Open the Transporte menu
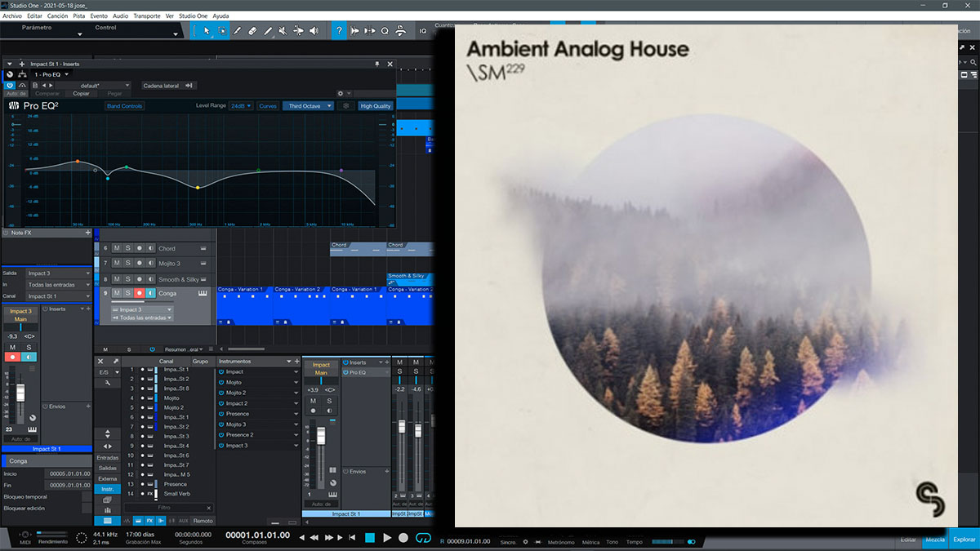This screenshot has height=551, width=980. point(147,16)
